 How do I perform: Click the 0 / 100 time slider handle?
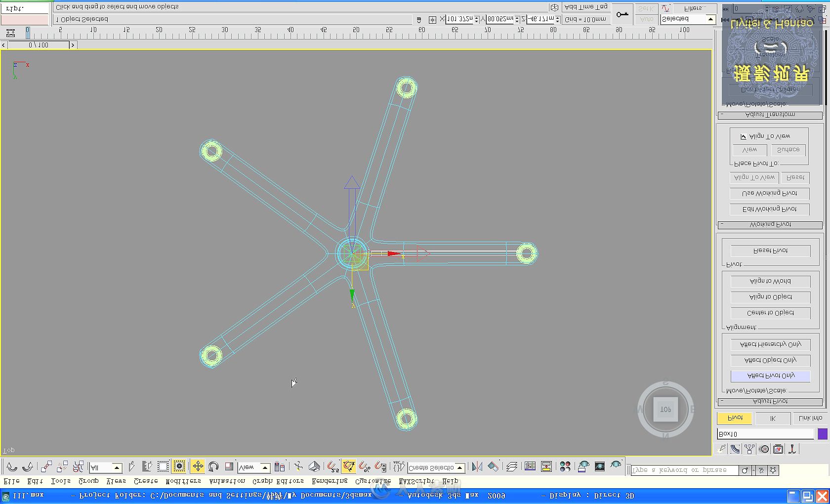tap(39, 45)
